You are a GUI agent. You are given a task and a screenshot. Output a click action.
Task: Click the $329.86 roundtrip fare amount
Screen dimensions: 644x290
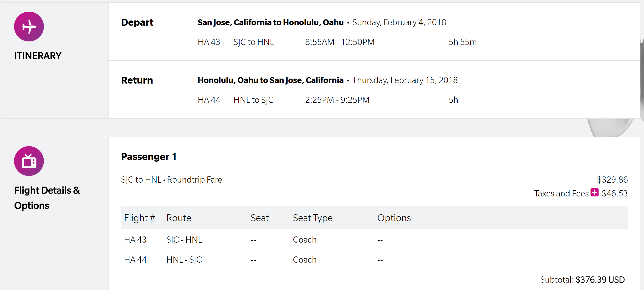(x=612, y=180)
